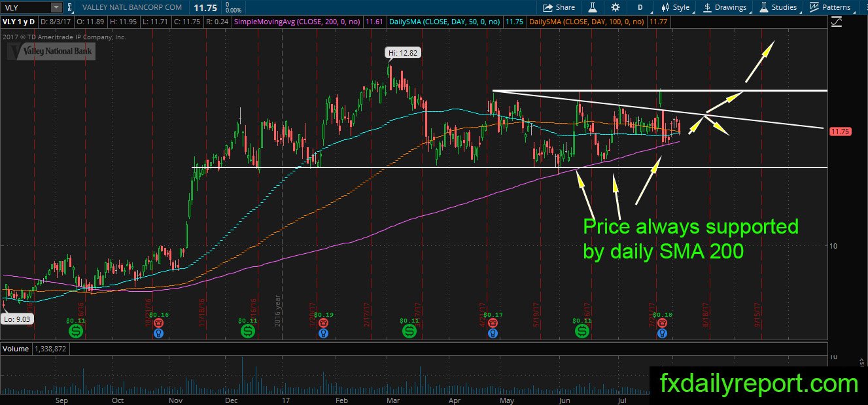Click the DailySMA (CLOSE, DAY, 100) label

[587, 22]
